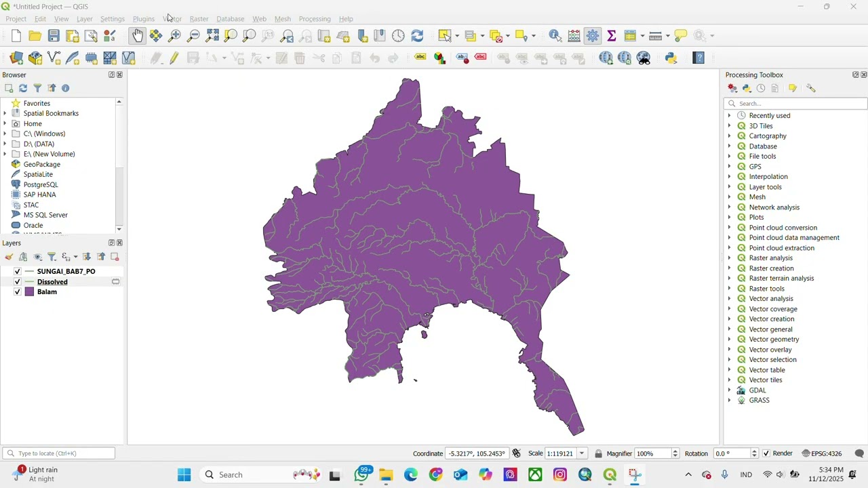Screen dimensions: 868x488
Task: Open Windows Start menu
Action: point(184,475)
